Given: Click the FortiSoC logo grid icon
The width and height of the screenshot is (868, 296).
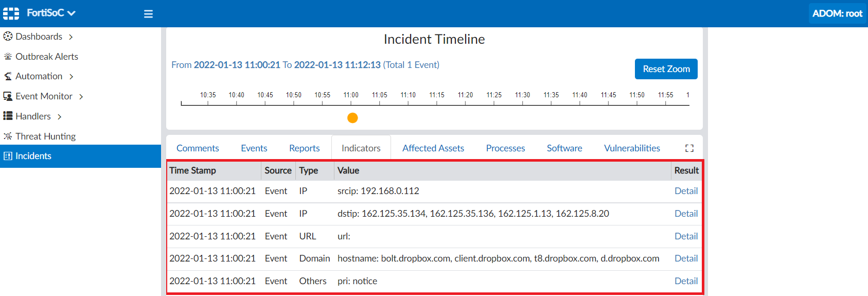Looking at the screenshot, I should 11,13.
